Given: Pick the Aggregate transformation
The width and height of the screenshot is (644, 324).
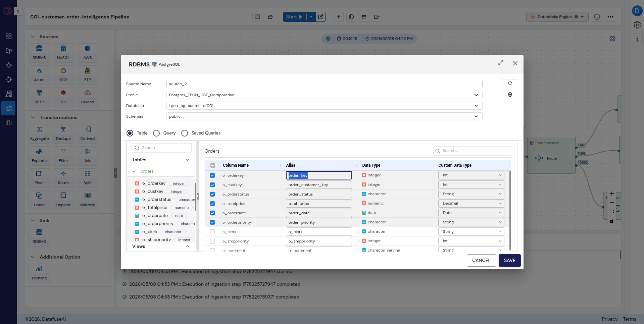Looking at the screenshot, I should point(39,133).
